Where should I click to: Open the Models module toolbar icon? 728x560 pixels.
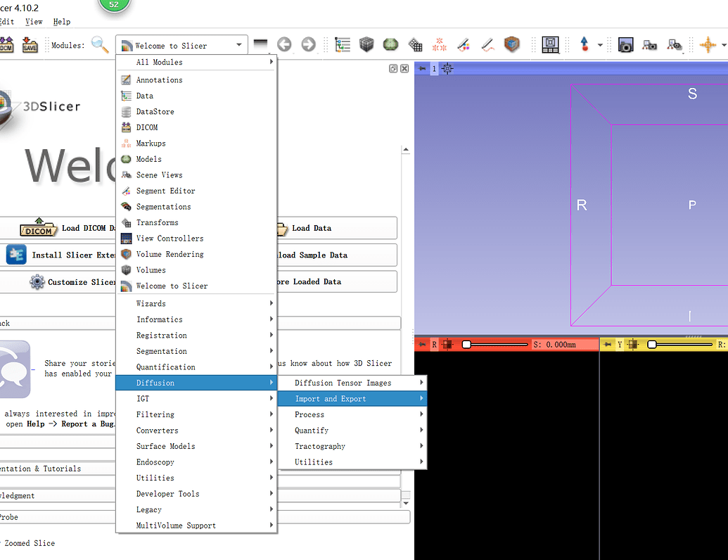click(390, 44)
